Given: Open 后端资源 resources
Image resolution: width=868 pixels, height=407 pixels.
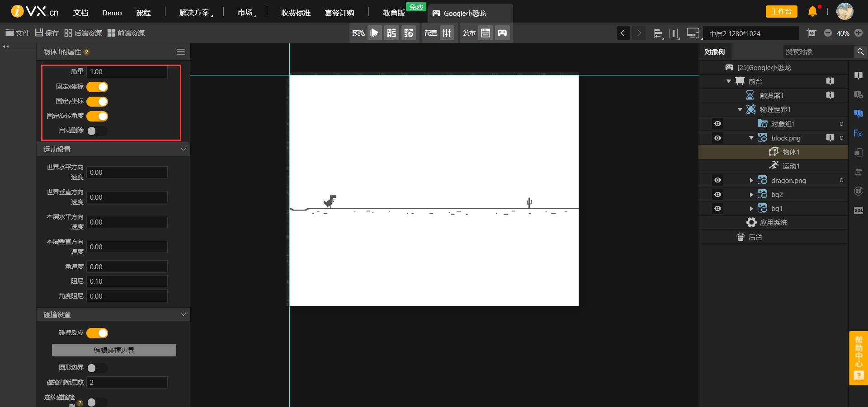Looking at the screenshot, I should (x=83, y=33).
